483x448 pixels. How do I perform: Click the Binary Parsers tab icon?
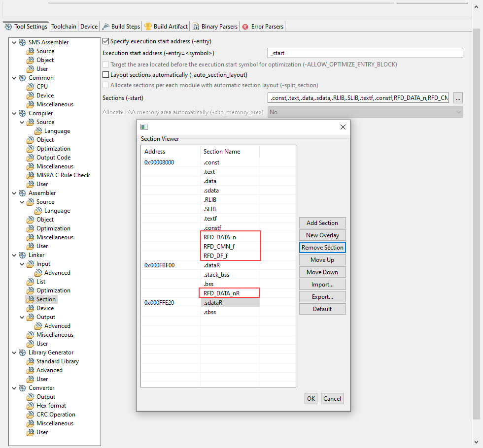click(196, 27)
